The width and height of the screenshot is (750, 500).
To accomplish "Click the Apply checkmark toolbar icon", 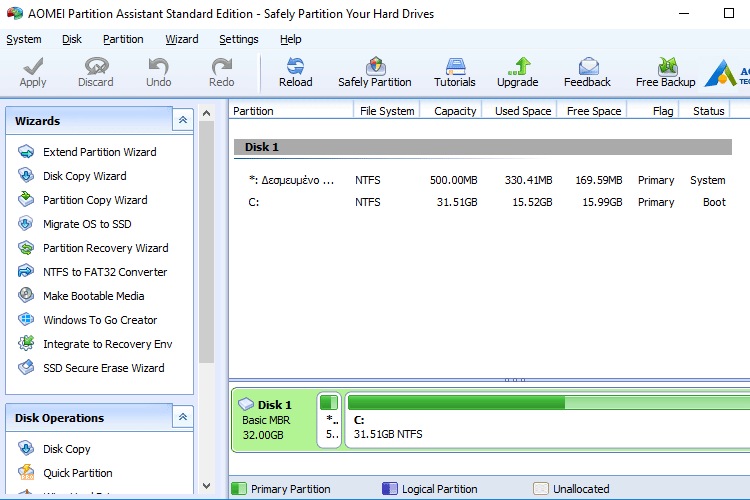I will pos(33,66).
